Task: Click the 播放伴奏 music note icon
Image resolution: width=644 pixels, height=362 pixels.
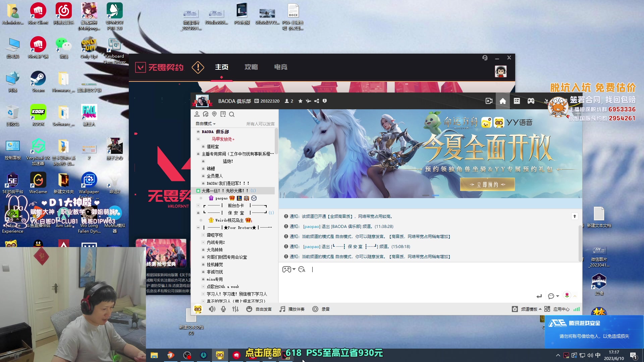Action: [x=282, y=309]
